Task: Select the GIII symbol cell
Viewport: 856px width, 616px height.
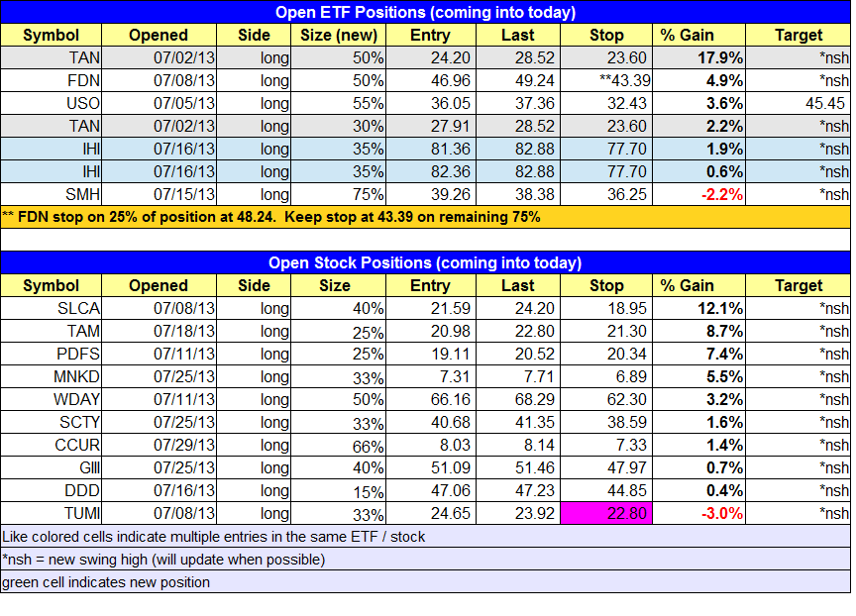Action: point(51,467)
